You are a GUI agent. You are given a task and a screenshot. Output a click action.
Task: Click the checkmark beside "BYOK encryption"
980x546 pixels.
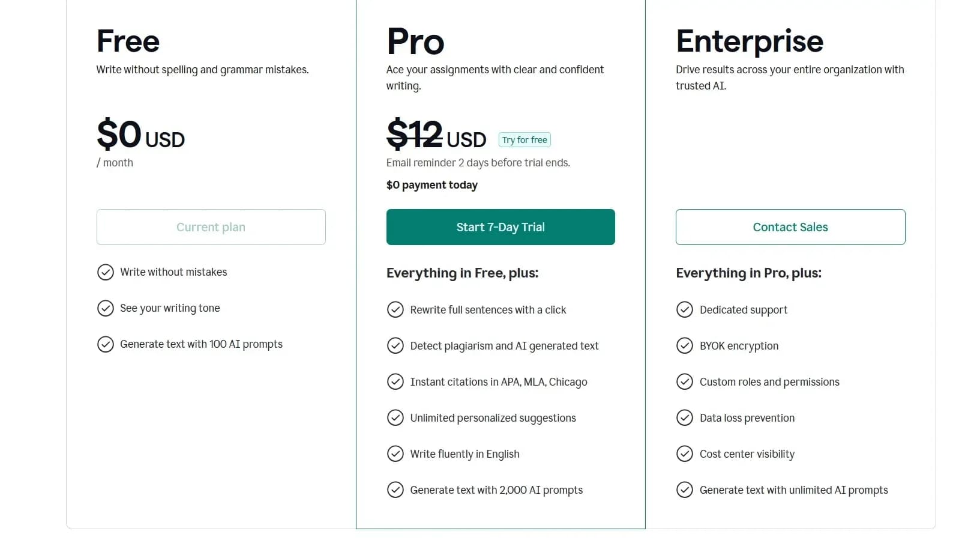685,345
